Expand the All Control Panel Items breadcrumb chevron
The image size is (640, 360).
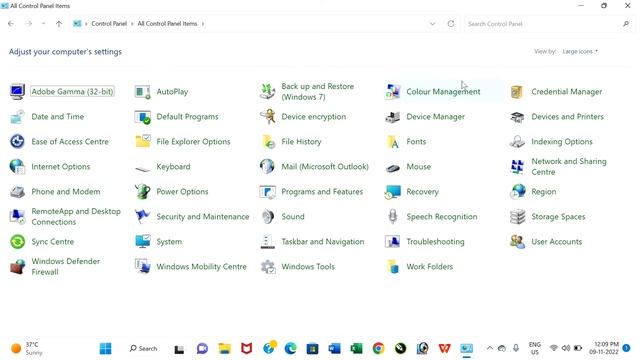203,24
